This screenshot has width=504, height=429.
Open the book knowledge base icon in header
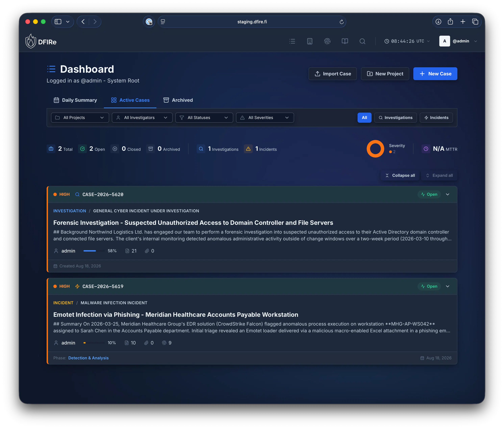click(x=345, y=41)
